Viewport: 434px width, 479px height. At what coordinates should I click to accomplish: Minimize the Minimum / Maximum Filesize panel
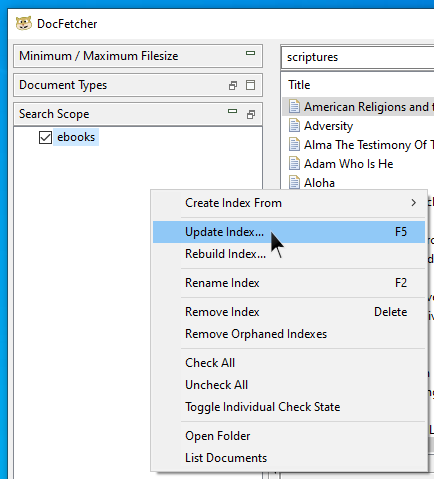point(250,53)
